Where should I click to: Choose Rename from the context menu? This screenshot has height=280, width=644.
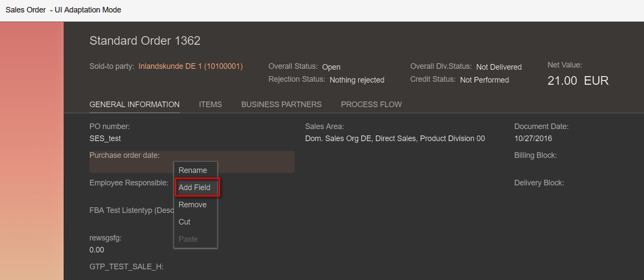tap(193, 170)
